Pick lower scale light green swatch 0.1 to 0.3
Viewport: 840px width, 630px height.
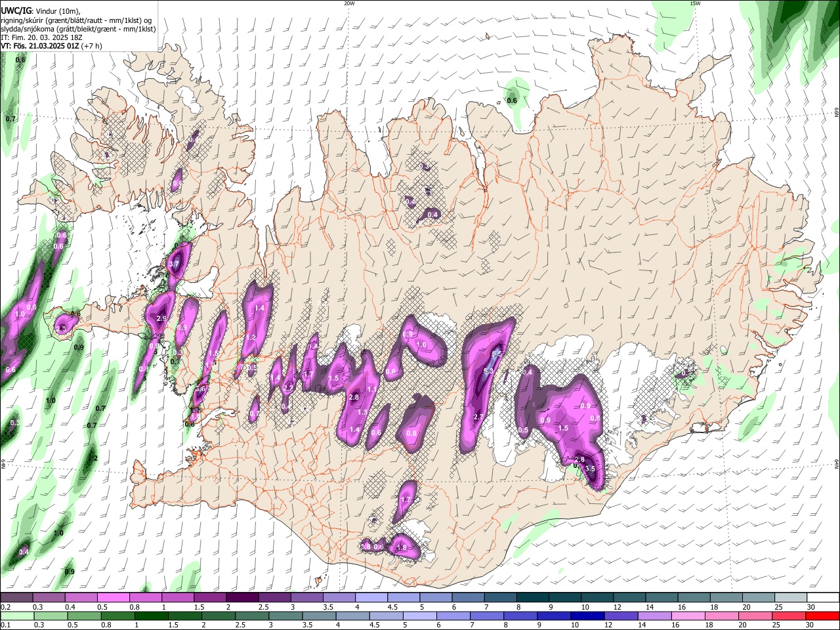16,616
